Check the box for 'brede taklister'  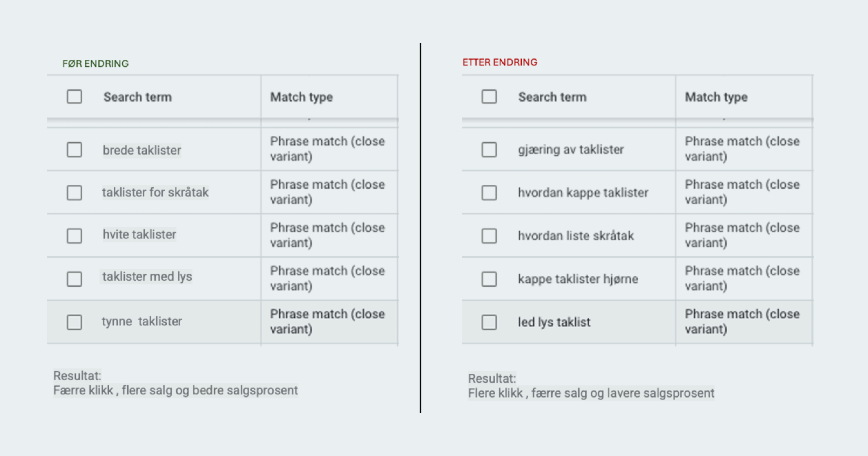[x=74, y=150]
